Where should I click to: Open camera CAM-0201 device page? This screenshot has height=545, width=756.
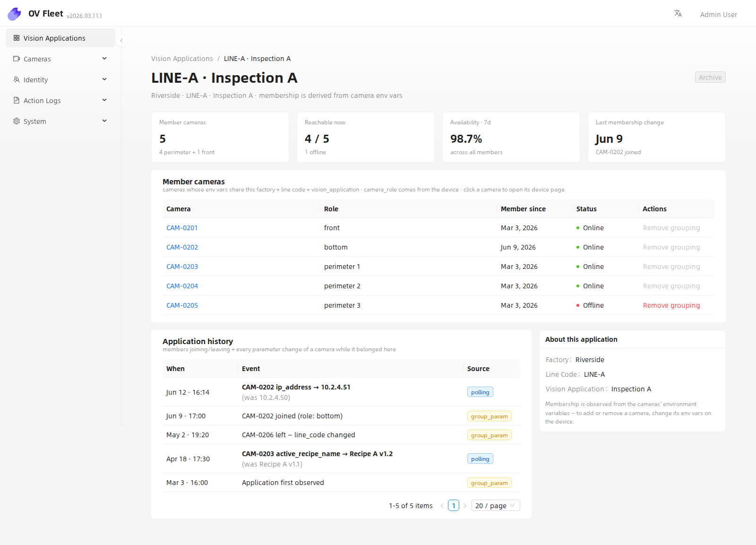[x=182, y=228]
